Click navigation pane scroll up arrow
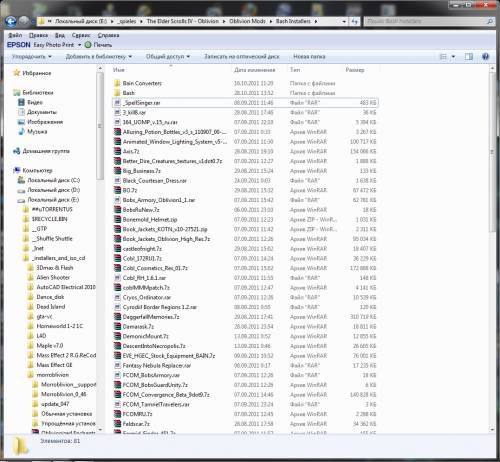 coord(100,68)
